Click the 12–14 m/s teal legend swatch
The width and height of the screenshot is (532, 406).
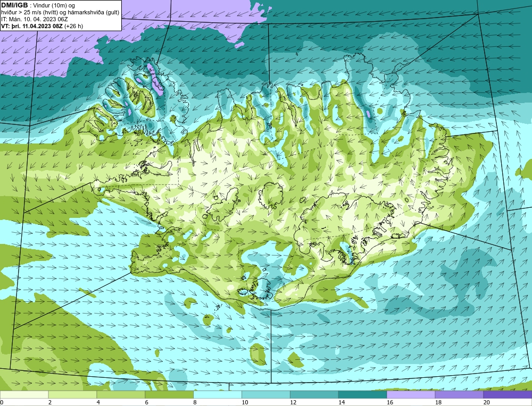click(x=314, y=394)
